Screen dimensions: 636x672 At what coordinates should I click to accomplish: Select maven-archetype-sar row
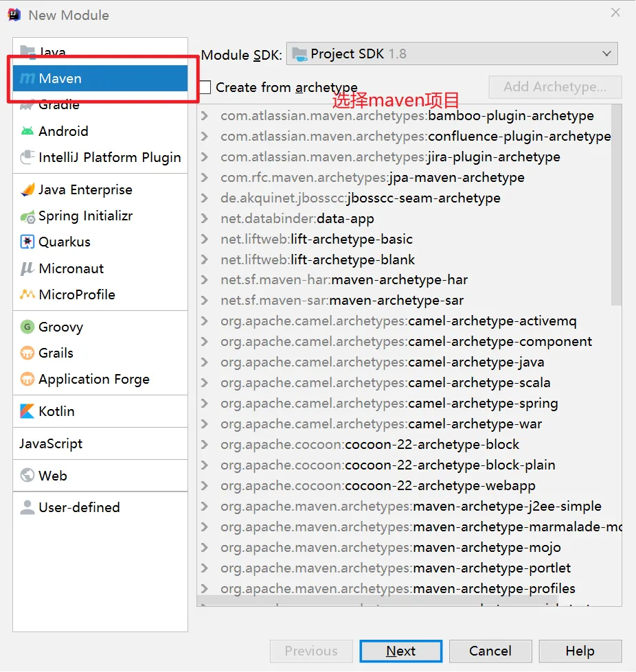pos(405,301)
